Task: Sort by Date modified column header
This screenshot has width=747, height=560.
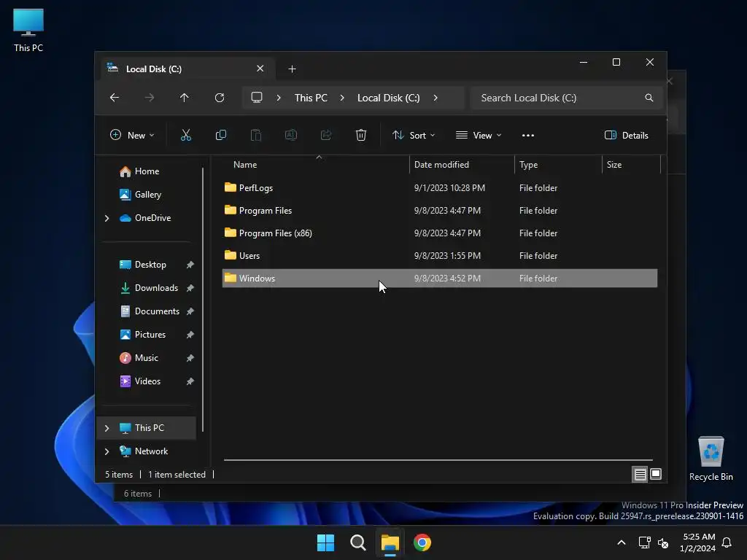Action: [x=462, y=165]
